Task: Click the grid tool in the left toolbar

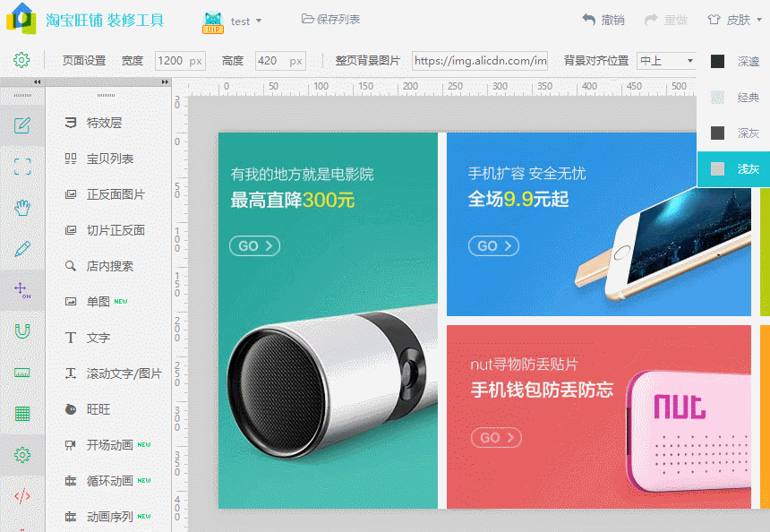Action: pos(22,414)
